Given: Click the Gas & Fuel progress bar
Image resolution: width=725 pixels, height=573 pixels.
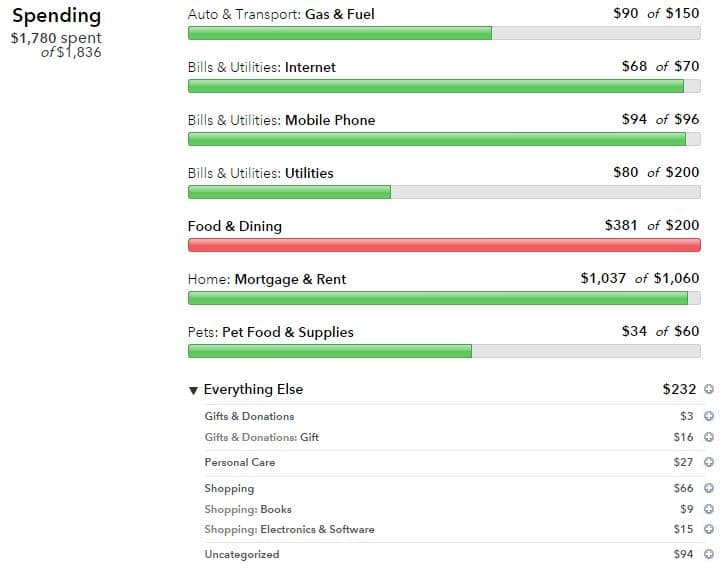Looking at the screenshot, I should click(x=444, y=33).
